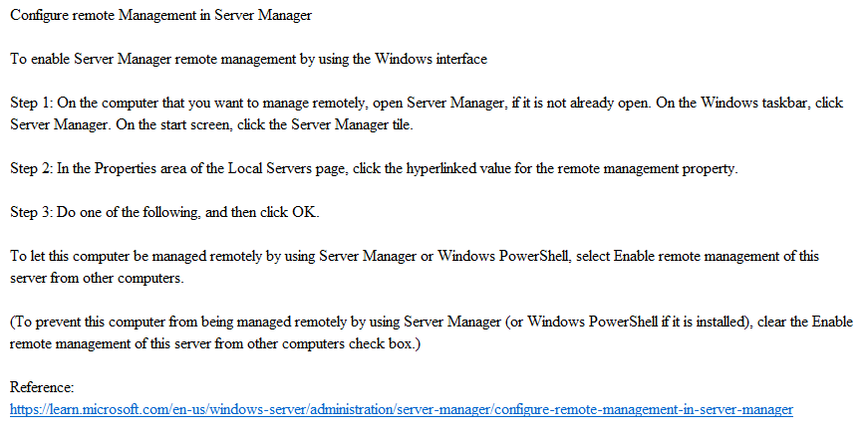Open the learn.microsoft.com reference hyperlink

tap(401, 409)
